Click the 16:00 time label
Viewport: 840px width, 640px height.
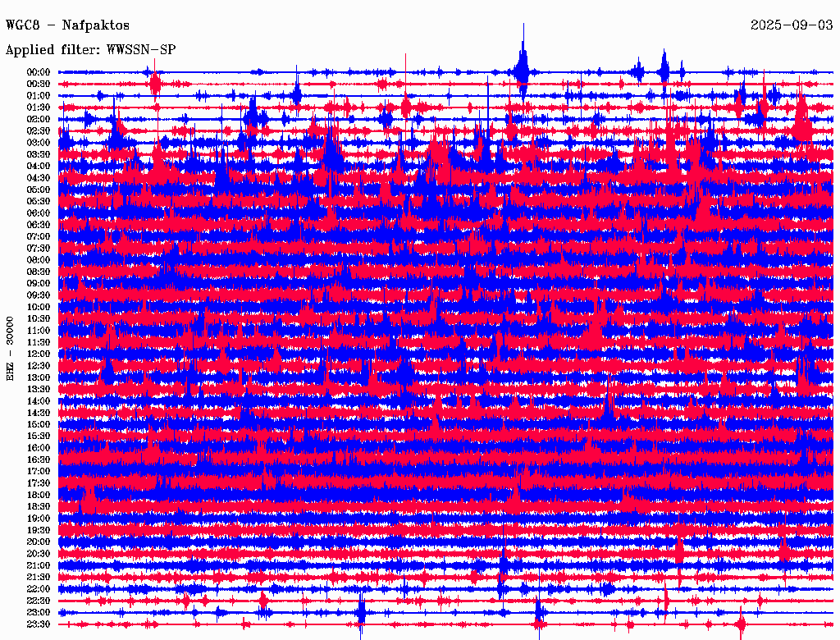39,448
